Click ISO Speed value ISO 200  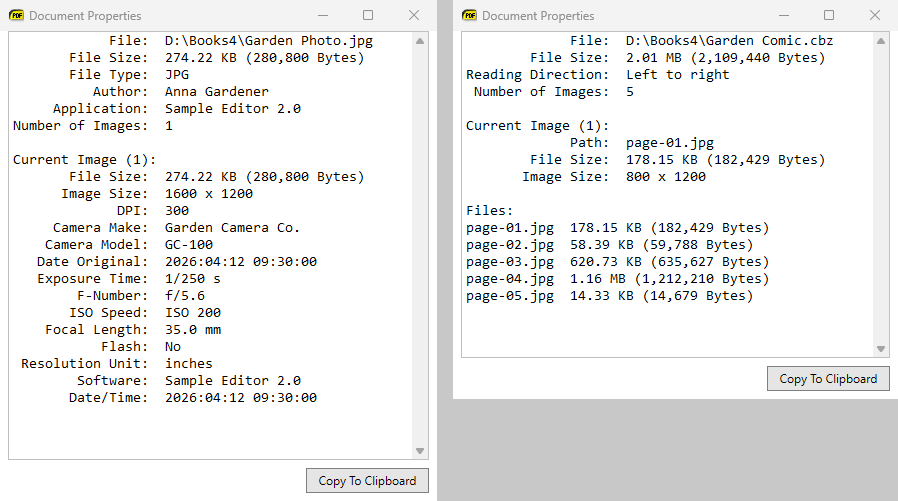(193, 313)
